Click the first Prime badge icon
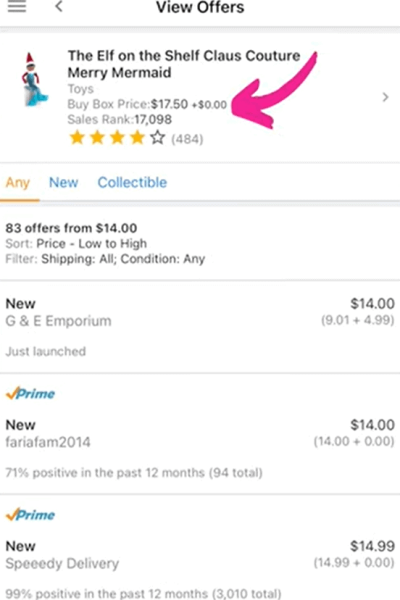This screenshot has width=400, height=600. tap(30, 393)
